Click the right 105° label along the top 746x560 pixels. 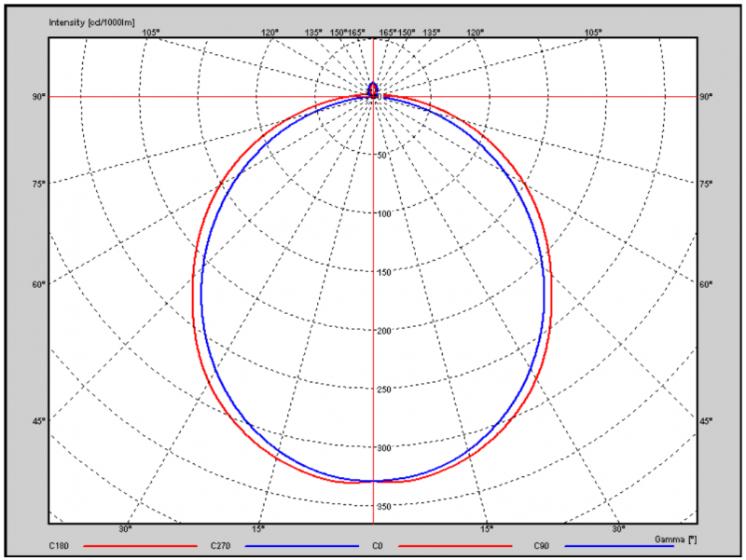click(593, 33)
